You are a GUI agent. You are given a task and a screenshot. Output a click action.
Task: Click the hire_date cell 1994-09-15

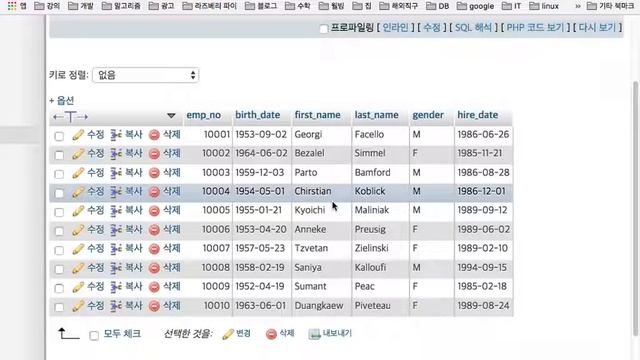pos(482,268)
